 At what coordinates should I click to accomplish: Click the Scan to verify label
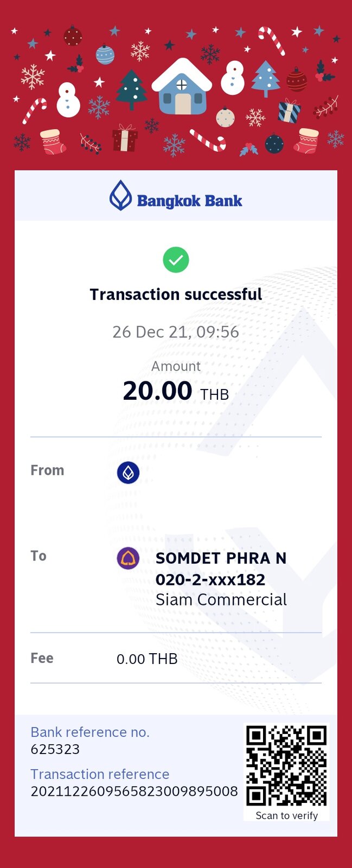coord(286,815)
